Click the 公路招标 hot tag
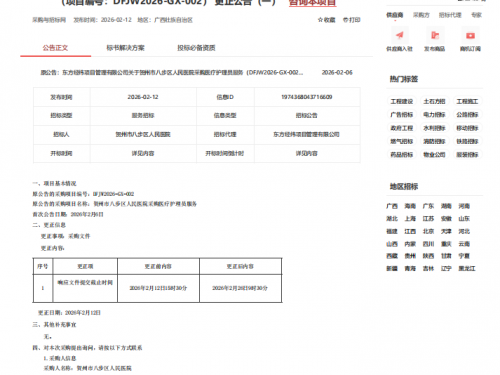The image size is (500, 375). pos(467,115)
